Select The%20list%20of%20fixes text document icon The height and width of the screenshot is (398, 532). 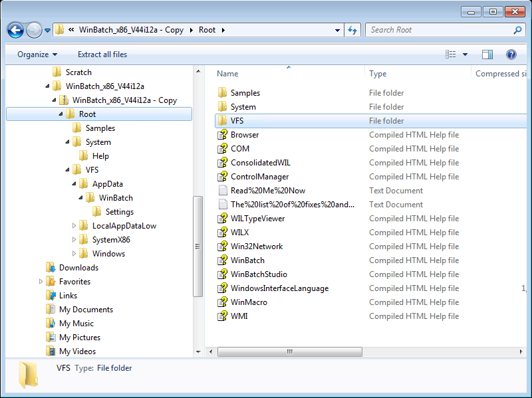[x=223, y=205]
